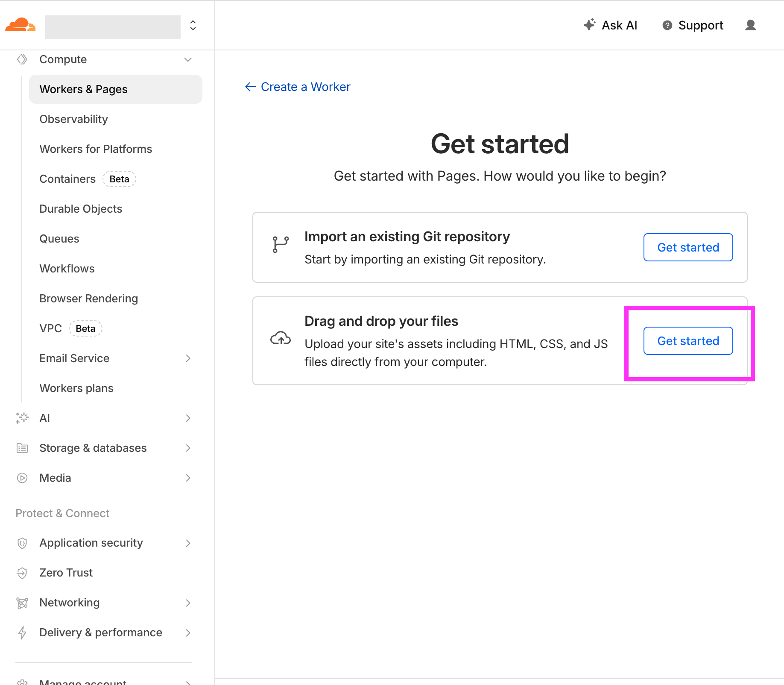This screenshot has width=784, height=685.
Task: Open the account switcher dropdown
Action: (x=193, y=26)
